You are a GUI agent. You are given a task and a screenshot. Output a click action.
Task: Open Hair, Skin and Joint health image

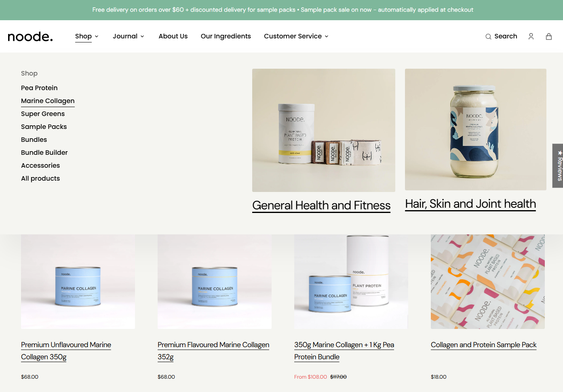click(476, 129)
